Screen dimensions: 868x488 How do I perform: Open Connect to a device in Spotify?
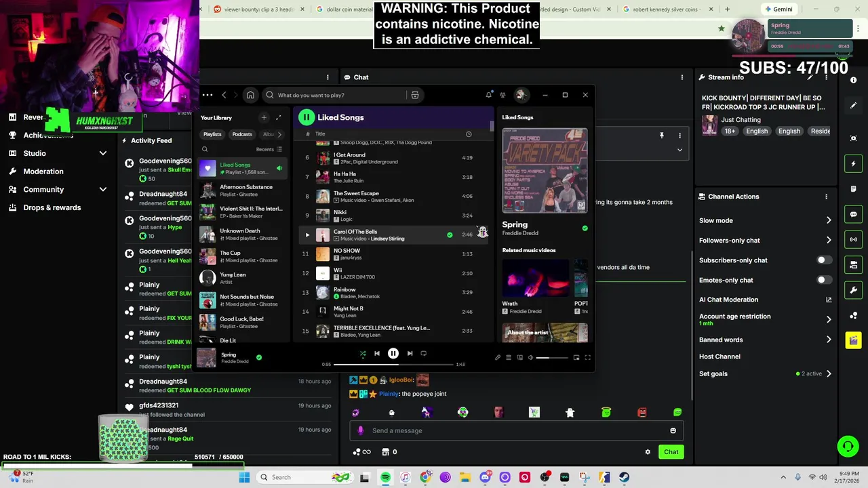pyautogui.click(x=520, y=357)
